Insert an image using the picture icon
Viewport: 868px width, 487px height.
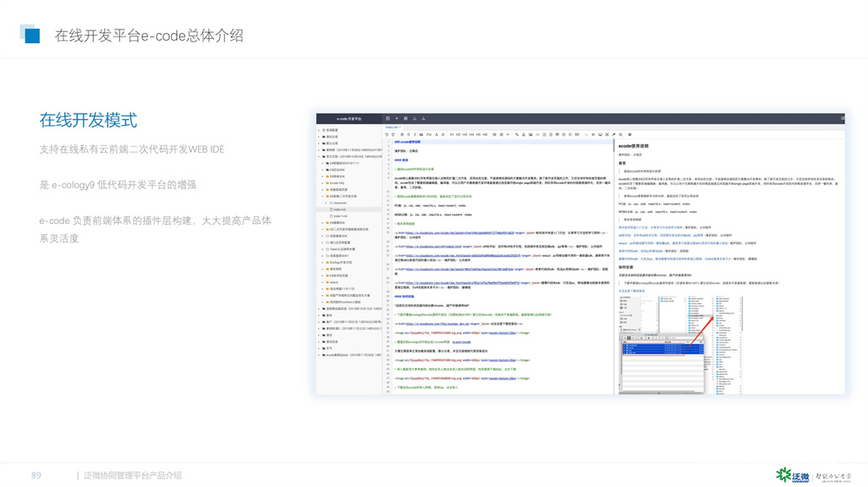coord(530,135)
